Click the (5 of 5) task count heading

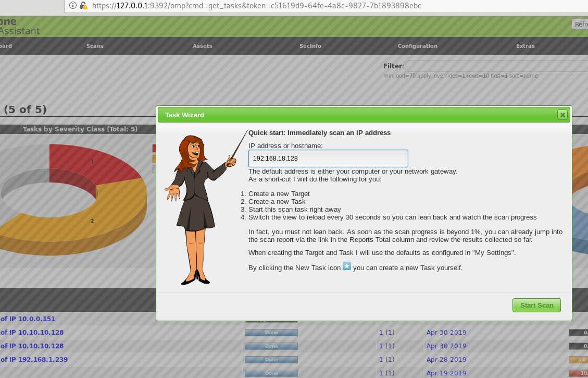[x=25, y=109]
